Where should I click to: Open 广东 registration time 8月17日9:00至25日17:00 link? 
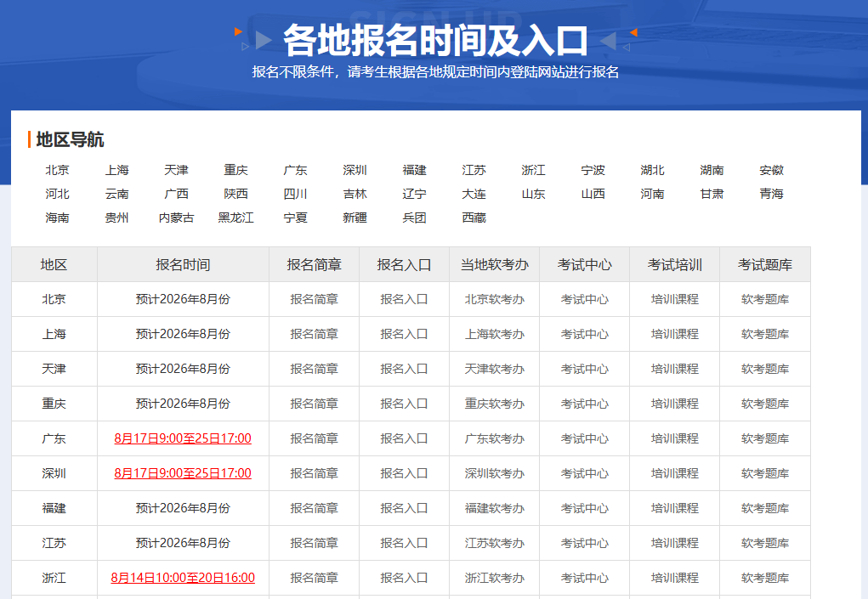(x=183, y=438)
